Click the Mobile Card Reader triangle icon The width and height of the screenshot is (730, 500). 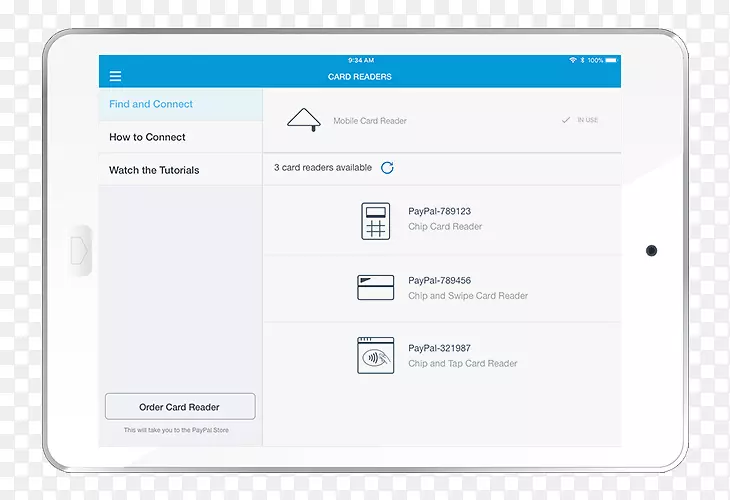[303, 119]
